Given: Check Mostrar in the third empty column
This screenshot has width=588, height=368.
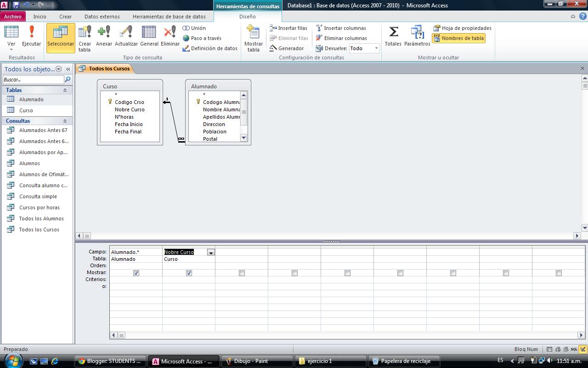Looking at the screenshot, I should point(241,273).
